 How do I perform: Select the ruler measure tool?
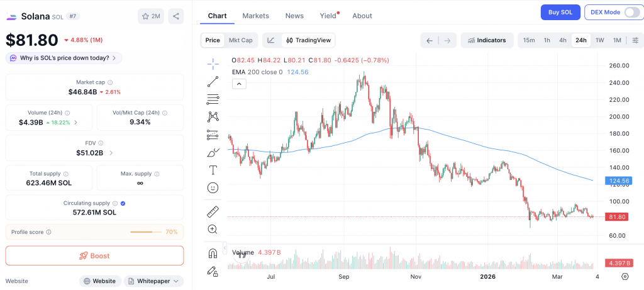[x=213, y=212]
